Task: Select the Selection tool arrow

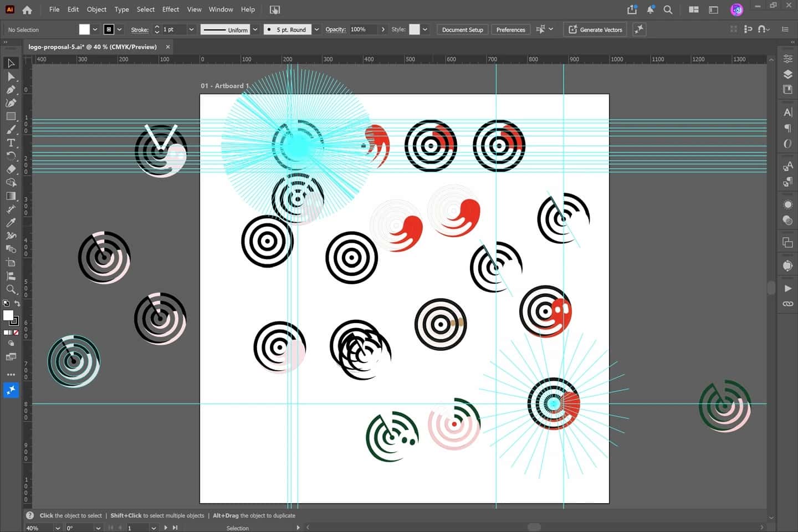Action: [x=11, y=63]
